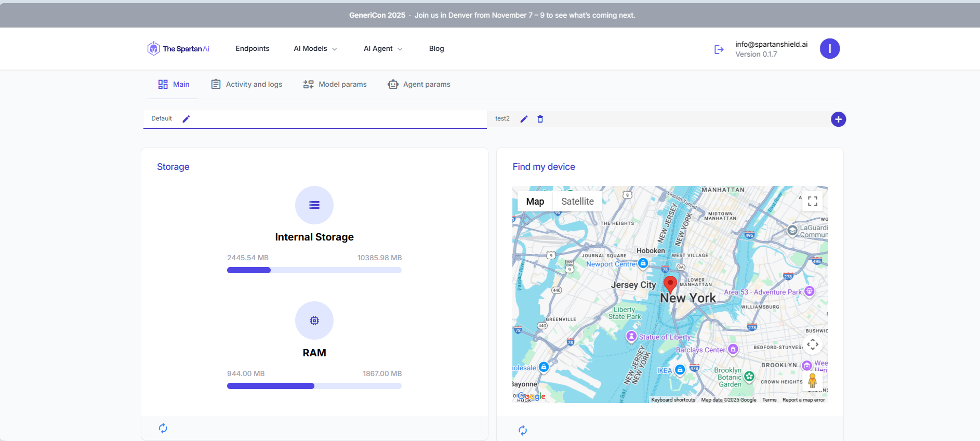Toggle fullscreen view on the map
The image size is (980, 441).
[x=812, y=202]
